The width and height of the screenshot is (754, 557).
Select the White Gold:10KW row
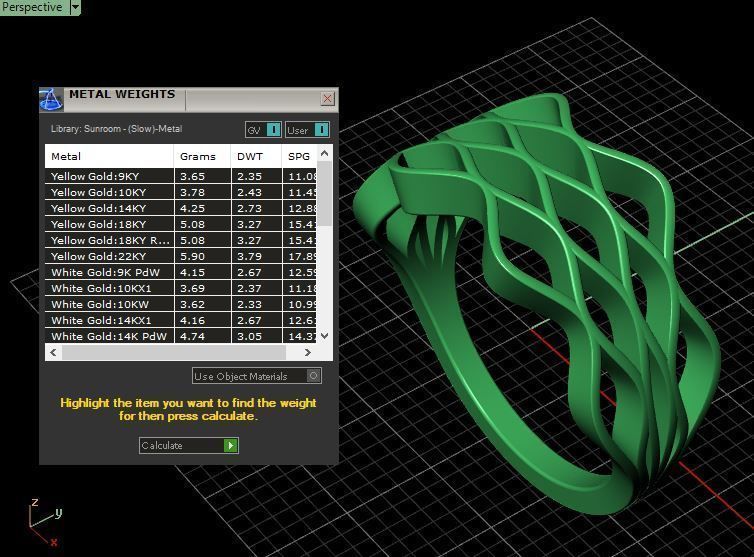pos(180,304)
